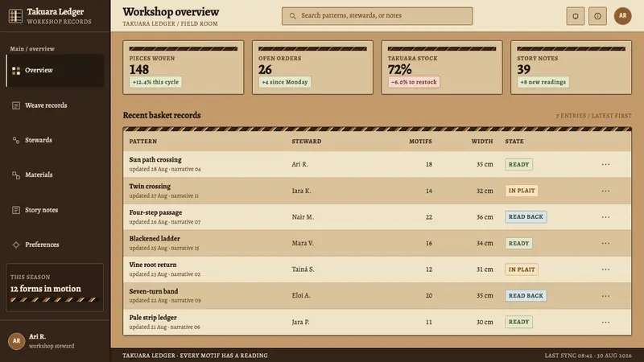This screenshot has width=644, height=362.
Task: Sort by the State column header
Action: pos(514,142)
